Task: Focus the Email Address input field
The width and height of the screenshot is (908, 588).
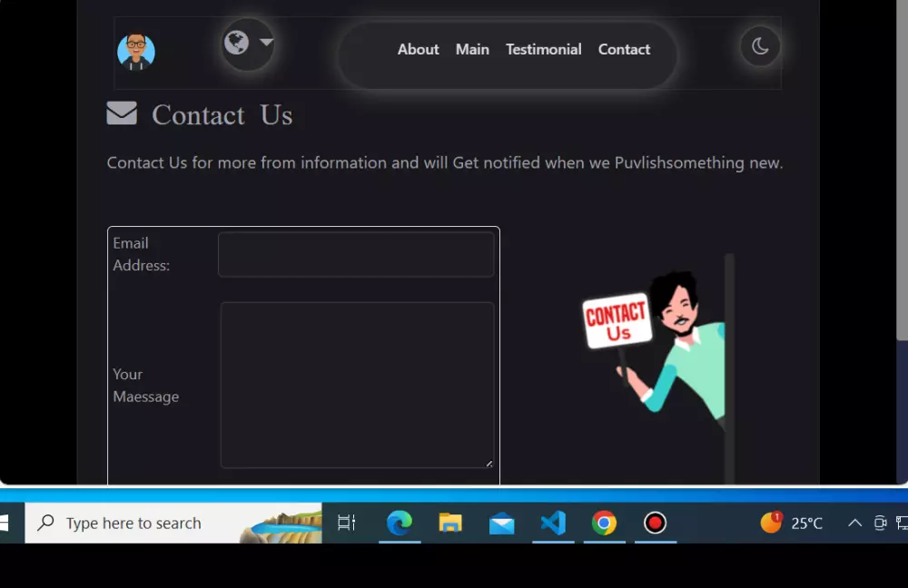Action: pos(356,255)
